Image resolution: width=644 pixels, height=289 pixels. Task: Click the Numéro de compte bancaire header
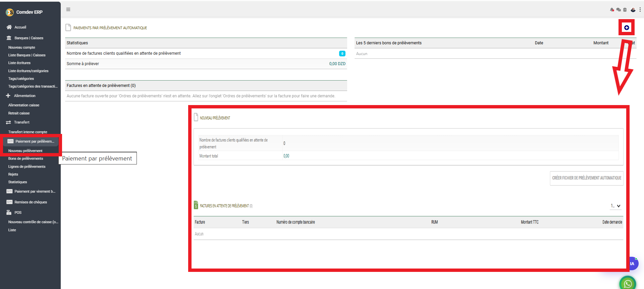coord(296,222)
